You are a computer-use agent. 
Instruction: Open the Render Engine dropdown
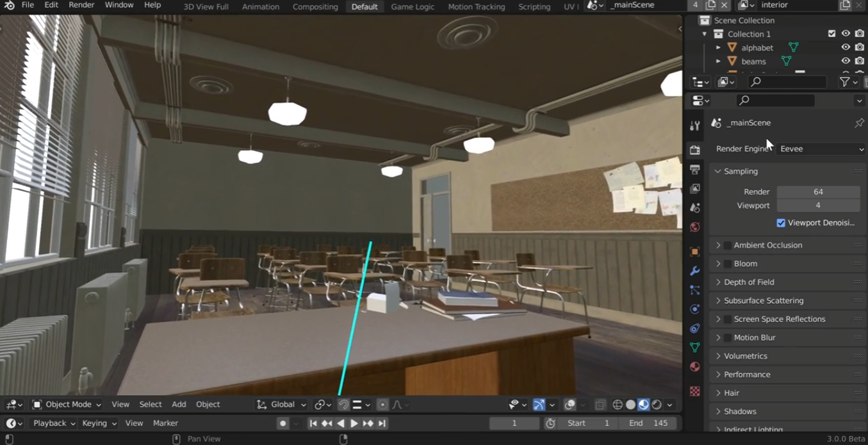tap(821, 149)
